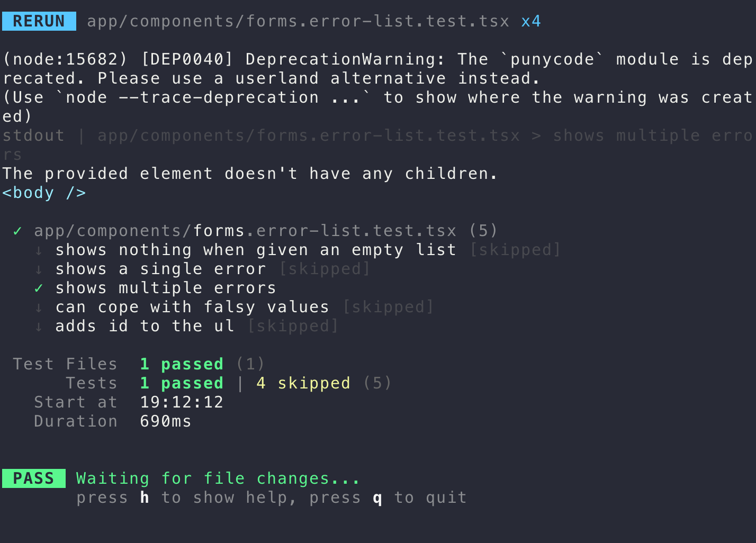Click the 690ms duration value
Viewport: 756px width, 543px height.
point(165,421)
